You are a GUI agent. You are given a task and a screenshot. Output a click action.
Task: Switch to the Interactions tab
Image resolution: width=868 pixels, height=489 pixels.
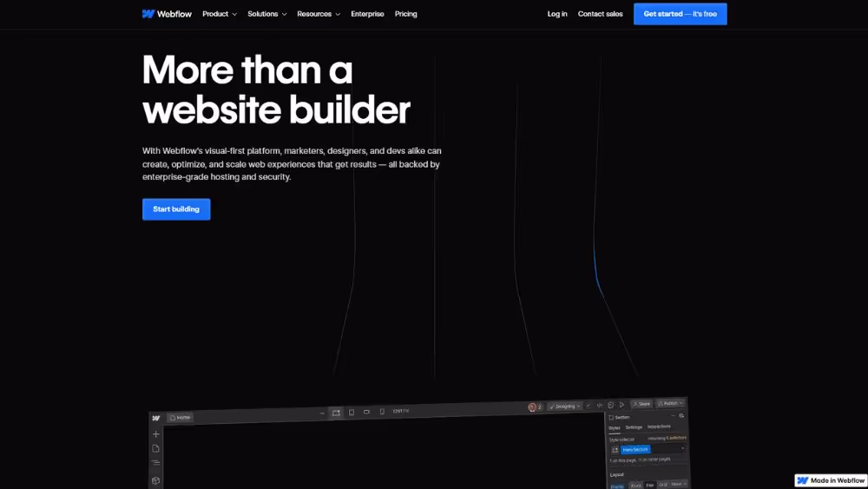pos(659,426)
